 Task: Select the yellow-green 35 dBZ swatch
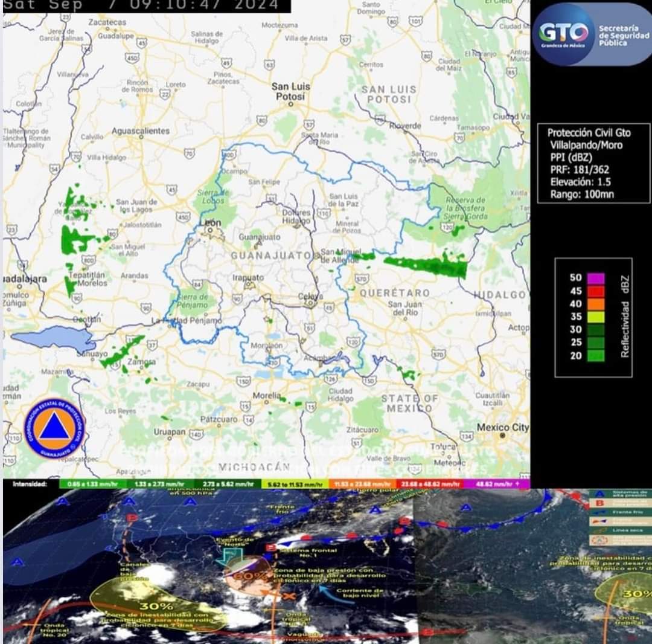click(595, 317)
